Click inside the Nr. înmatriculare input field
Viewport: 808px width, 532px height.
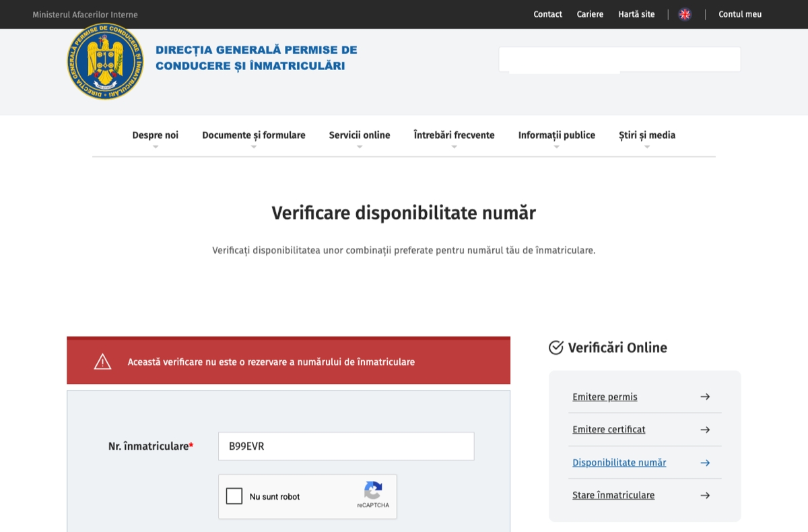[345, 446]
